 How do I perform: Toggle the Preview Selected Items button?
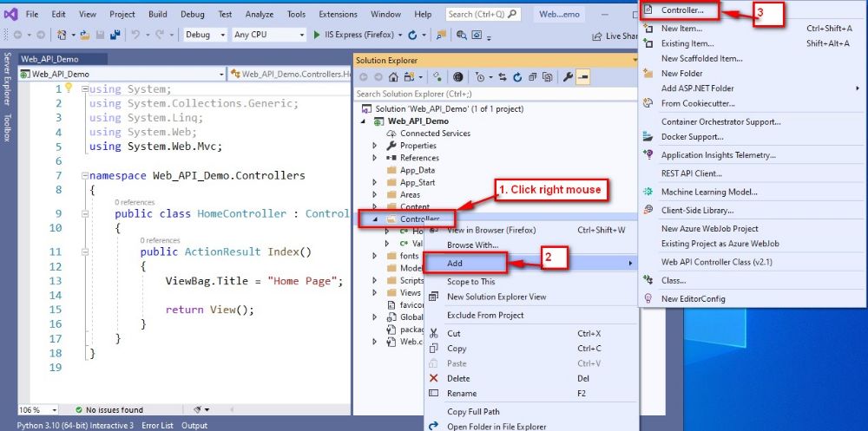pyautogui.click(x=582, y=77)
